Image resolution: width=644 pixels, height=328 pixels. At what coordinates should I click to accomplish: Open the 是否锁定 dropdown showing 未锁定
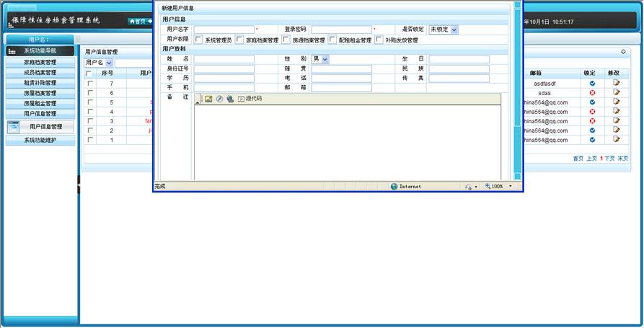(444, 30)
